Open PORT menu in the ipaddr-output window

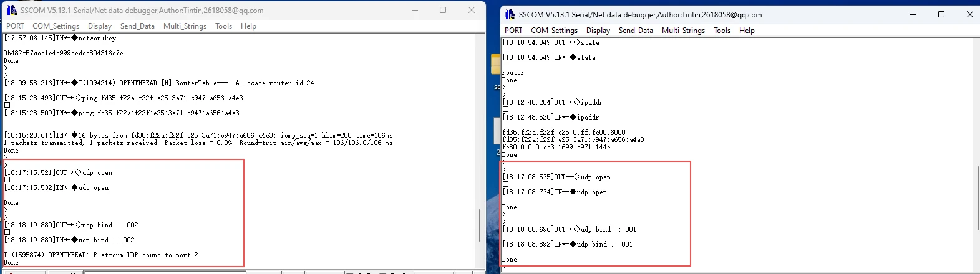tap(513, 31)
